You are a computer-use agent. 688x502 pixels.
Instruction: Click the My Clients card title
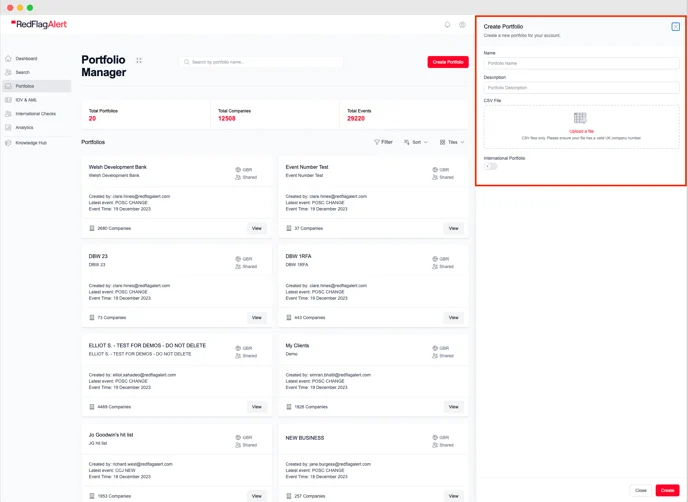click(x=297, y=345)
